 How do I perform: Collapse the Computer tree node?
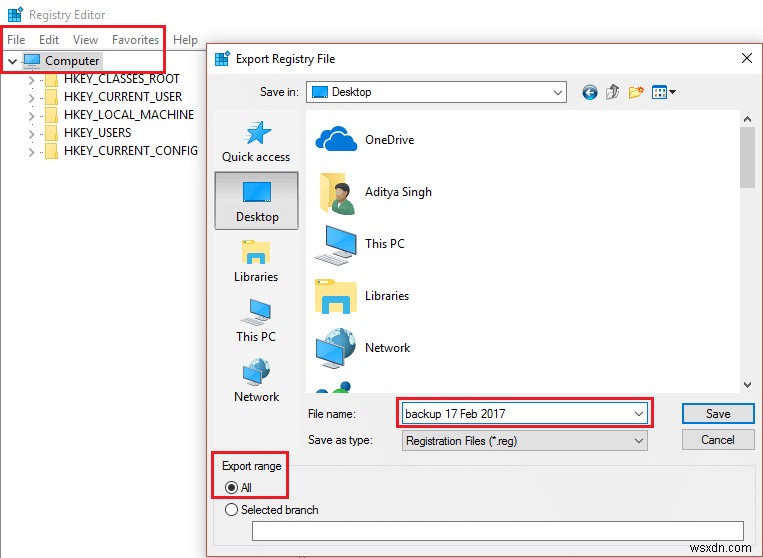click(13, 61)
